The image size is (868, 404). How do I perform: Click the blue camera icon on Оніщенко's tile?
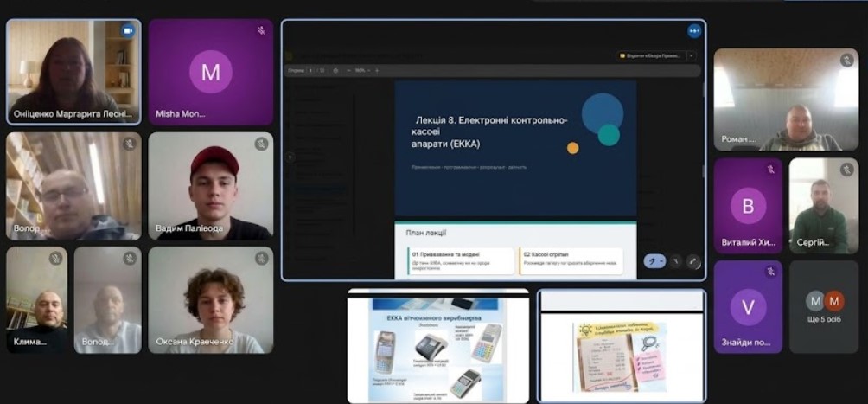tap(128, 31)
